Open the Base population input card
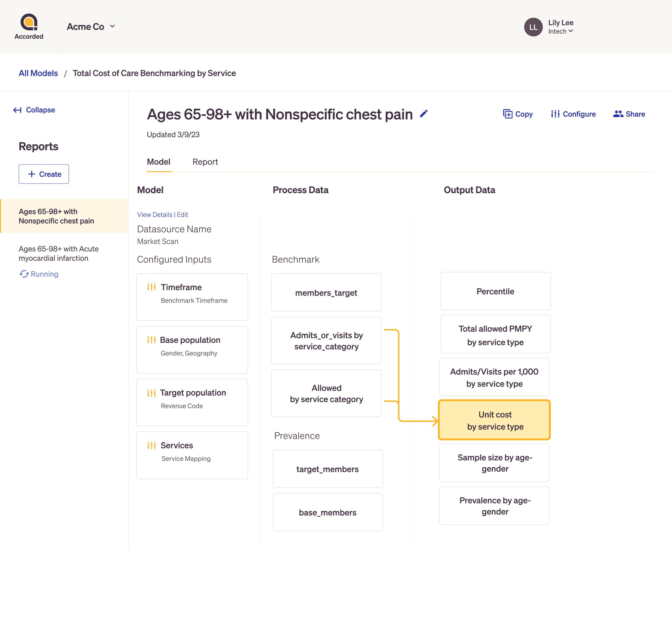This screenshot has height=626, width=672. click(x=192, y=350)
